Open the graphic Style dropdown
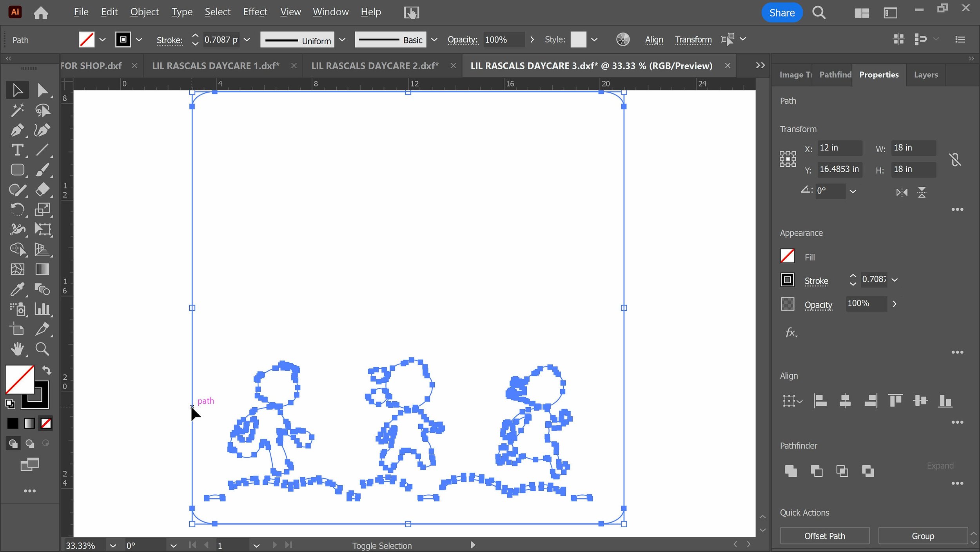 (x=594, y=40)
